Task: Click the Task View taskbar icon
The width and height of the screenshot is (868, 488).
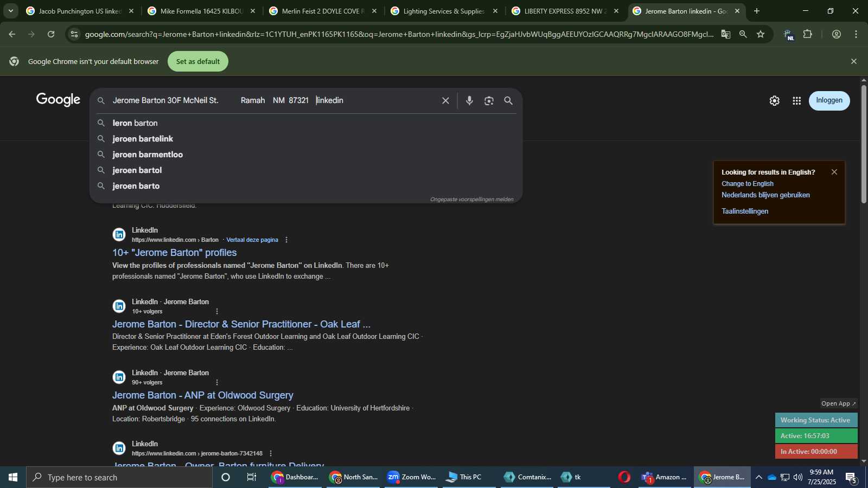Action: tap(252, 477)
